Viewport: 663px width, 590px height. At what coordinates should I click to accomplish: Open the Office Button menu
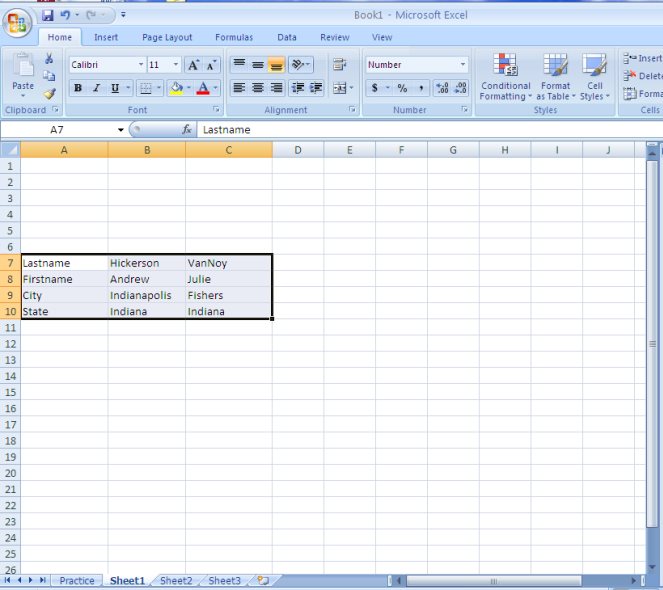[17, 22]
